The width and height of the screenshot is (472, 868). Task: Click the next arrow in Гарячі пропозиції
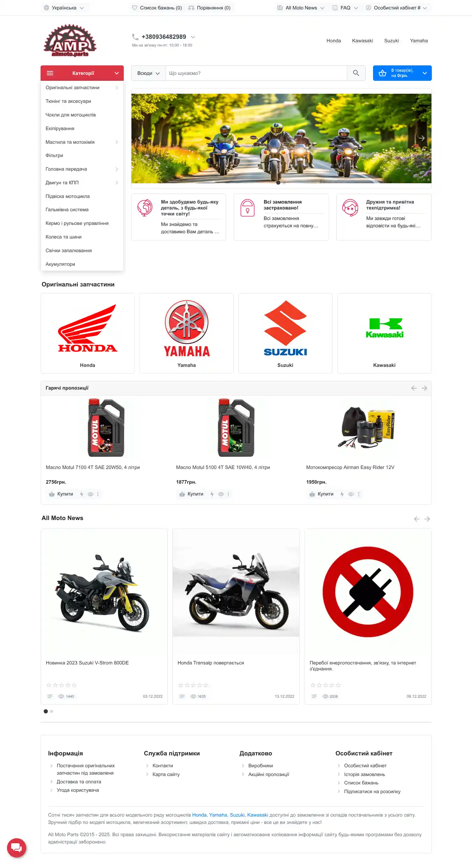[424, 388]
